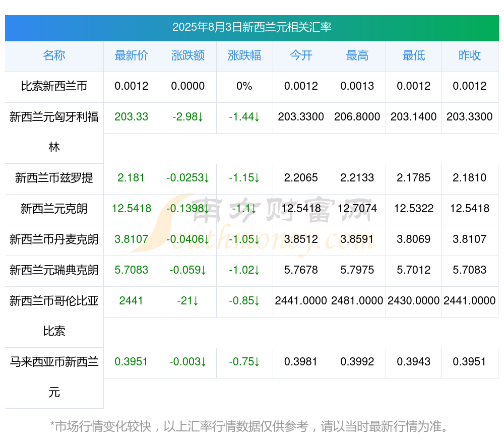Click opening value 0.3981
The image size is (504, 442).
coord(301,362)
